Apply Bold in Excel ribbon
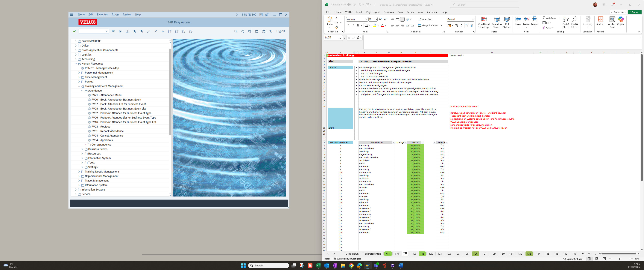Viewport: 644px width, 270px height. point(348,25)
